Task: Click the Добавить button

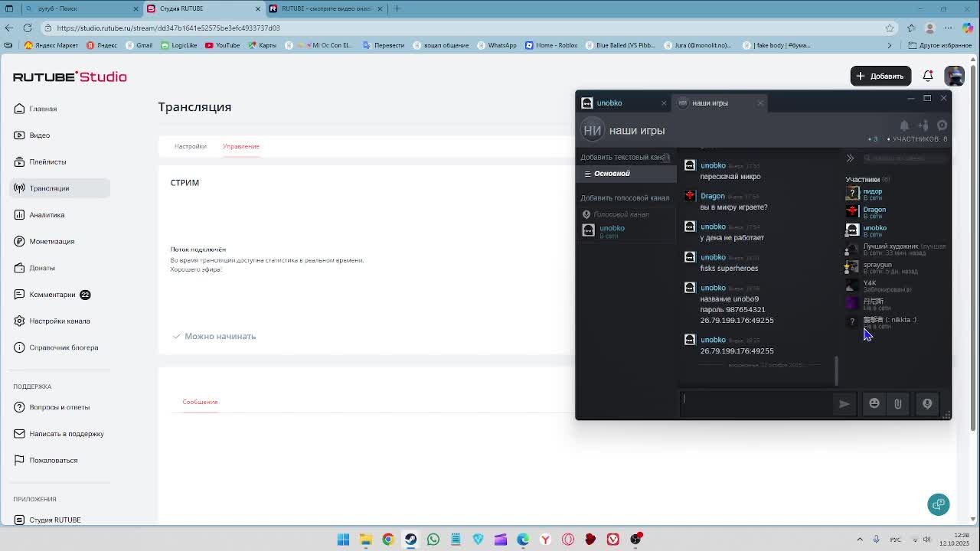Action: pyautogui.click(x=880, y=76)
